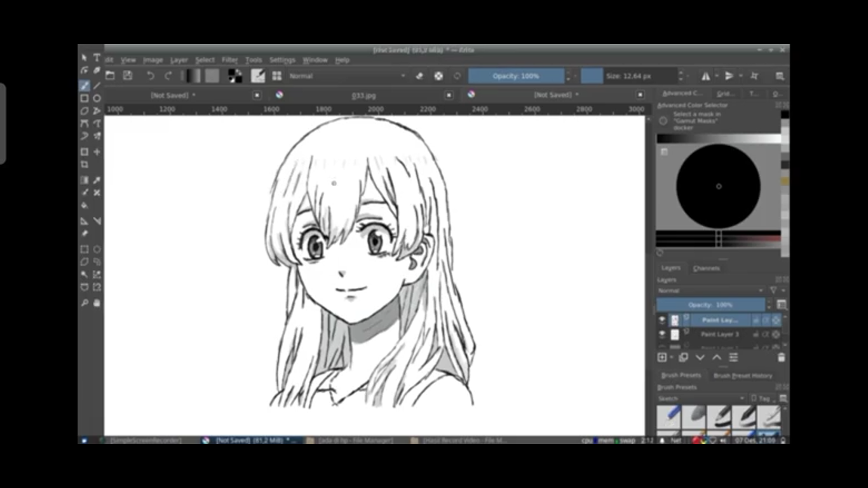Viewport: 868px width, 488px height.
Task: Activate the eraser mode icon
Action: (419, 76)
